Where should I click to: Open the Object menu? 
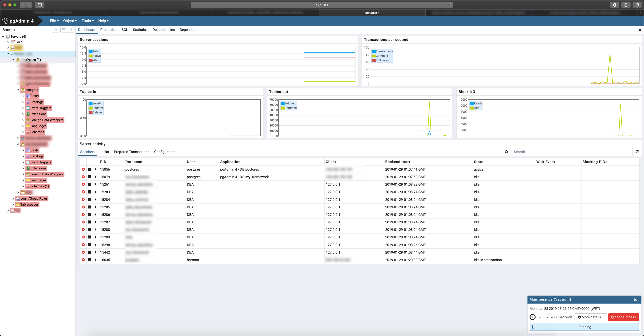70,21
